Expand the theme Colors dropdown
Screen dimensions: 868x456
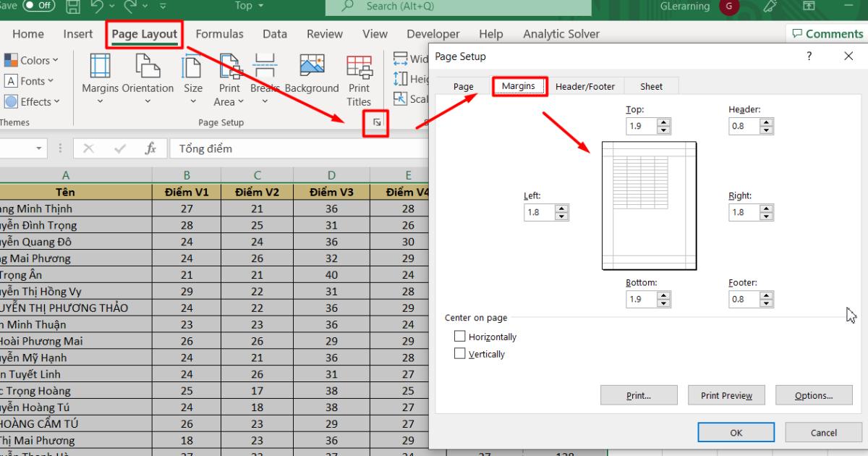pos(32,61)
